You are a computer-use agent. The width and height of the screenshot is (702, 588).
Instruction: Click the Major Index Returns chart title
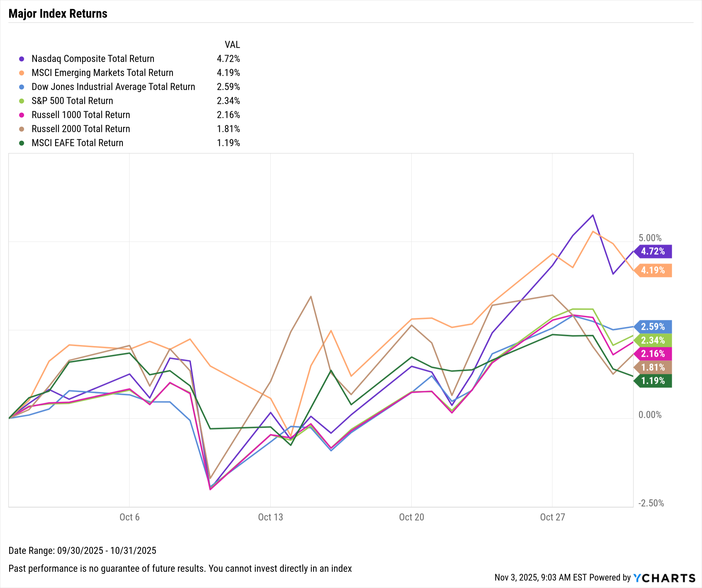(58, 14)
